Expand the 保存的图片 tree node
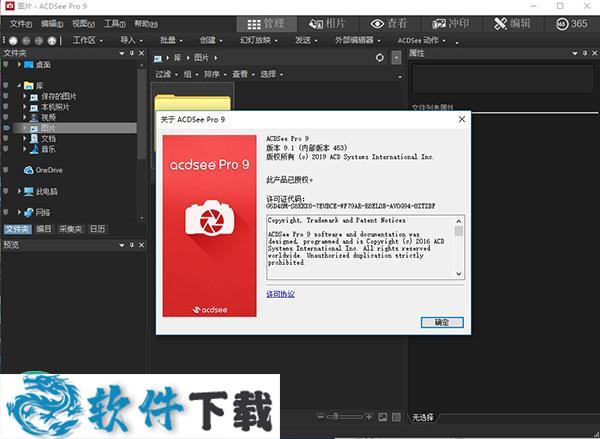The height and width of the screenshot is (439, 600). (x=25, y=96)
